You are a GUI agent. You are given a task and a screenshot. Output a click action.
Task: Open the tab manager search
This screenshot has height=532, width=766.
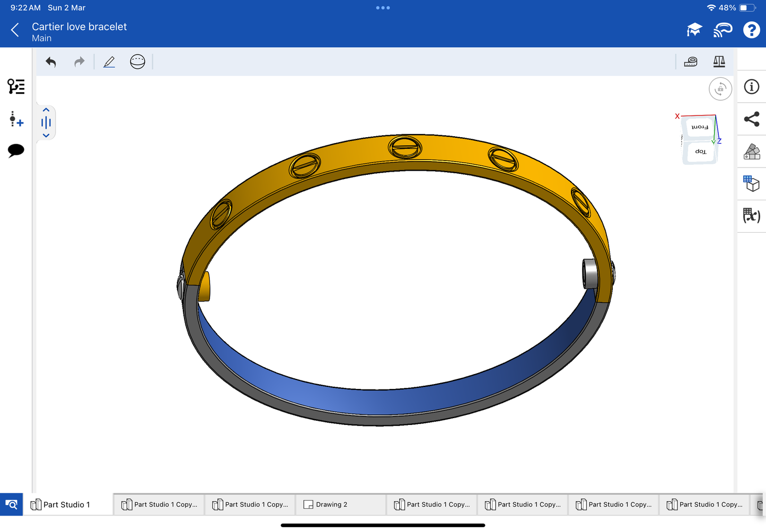(11, 504)
